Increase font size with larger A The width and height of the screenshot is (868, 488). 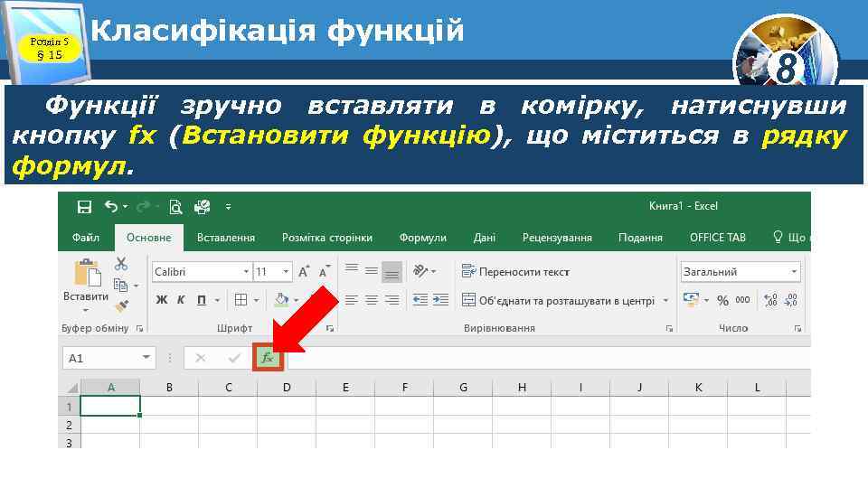(304, 272)
